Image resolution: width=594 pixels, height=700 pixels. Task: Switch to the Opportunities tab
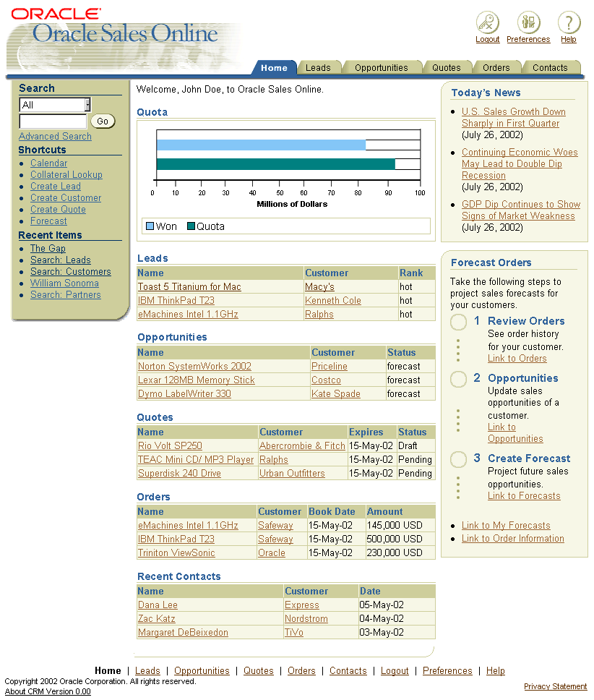click(x=382, y=67)
